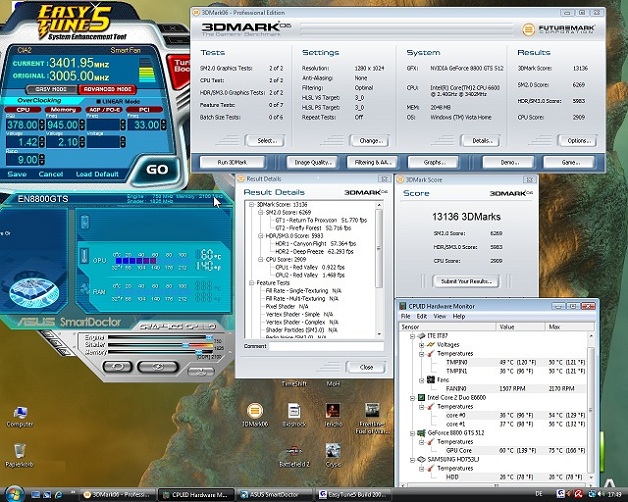Screen dimensions: 628x502
Task: Click GO button in EasyTune5
Action: 157,169
